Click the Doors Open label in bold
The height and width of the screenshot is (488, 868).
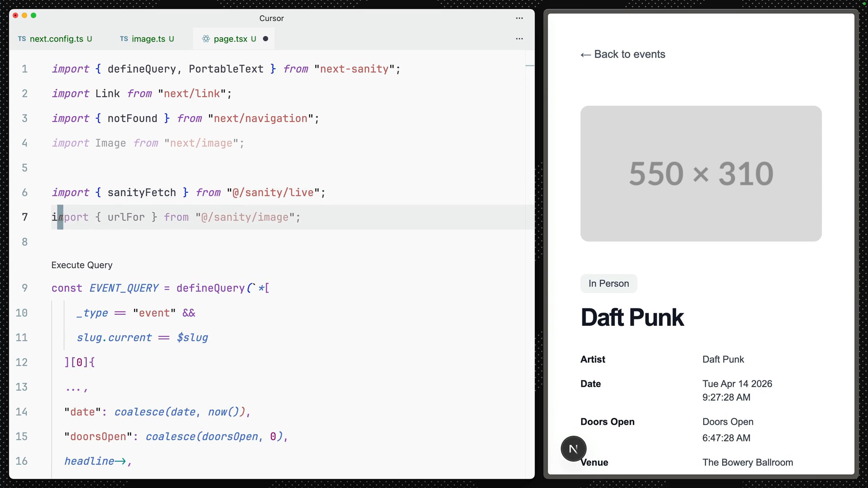tap(607, 422)
